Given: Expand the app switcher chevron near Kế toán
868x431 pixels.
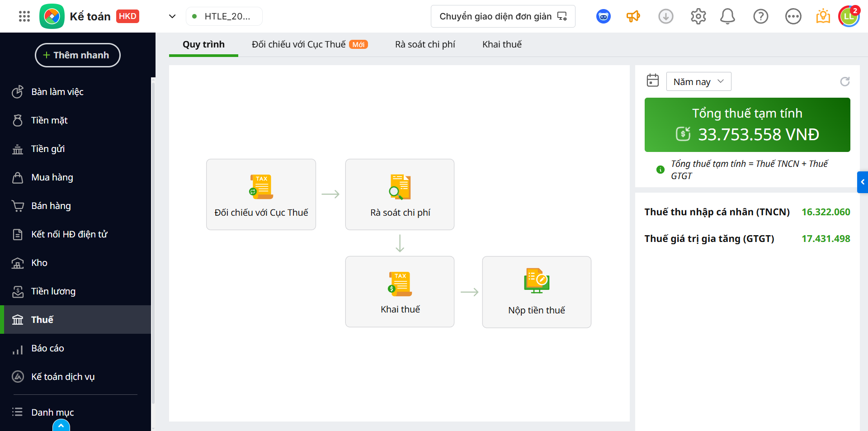Looking at the screenshot, I should [x=172, y=17].
